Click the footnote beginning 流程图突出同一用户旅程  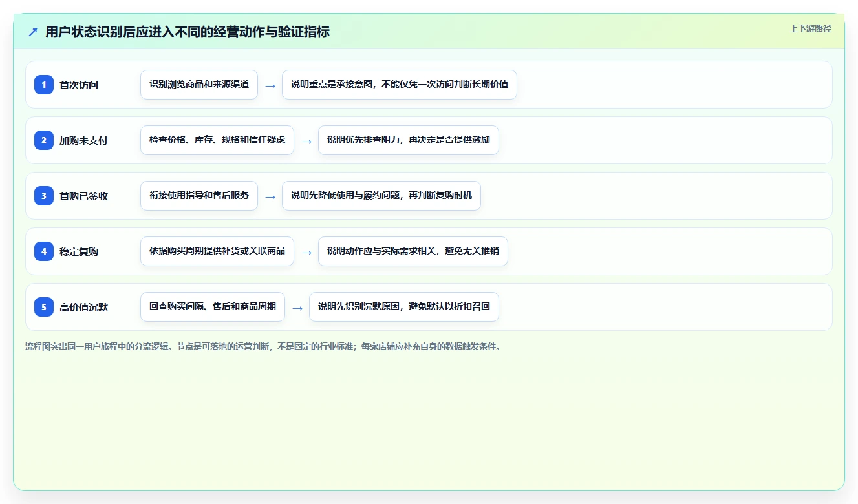263,346
